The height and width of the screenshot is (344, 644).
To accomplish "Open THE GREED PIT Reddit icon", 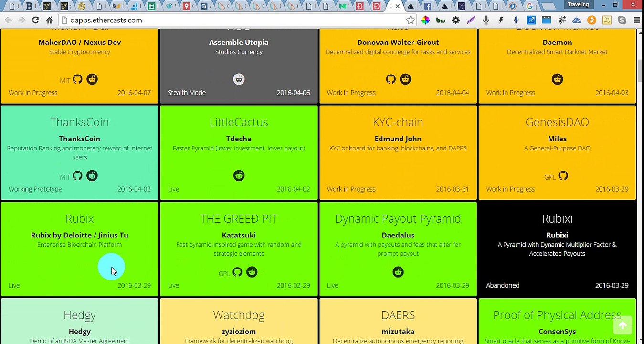I will tap(252, 272).
